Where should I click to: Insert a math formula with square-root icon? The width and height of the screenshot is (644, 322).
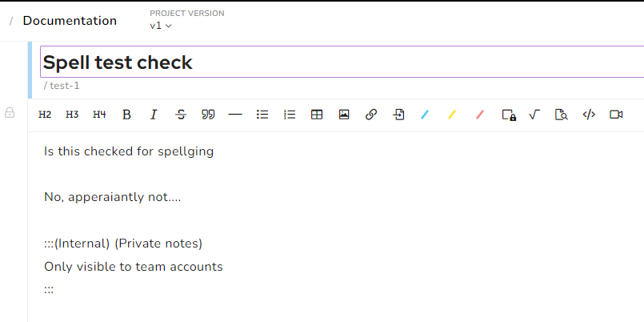pos(534,115)
